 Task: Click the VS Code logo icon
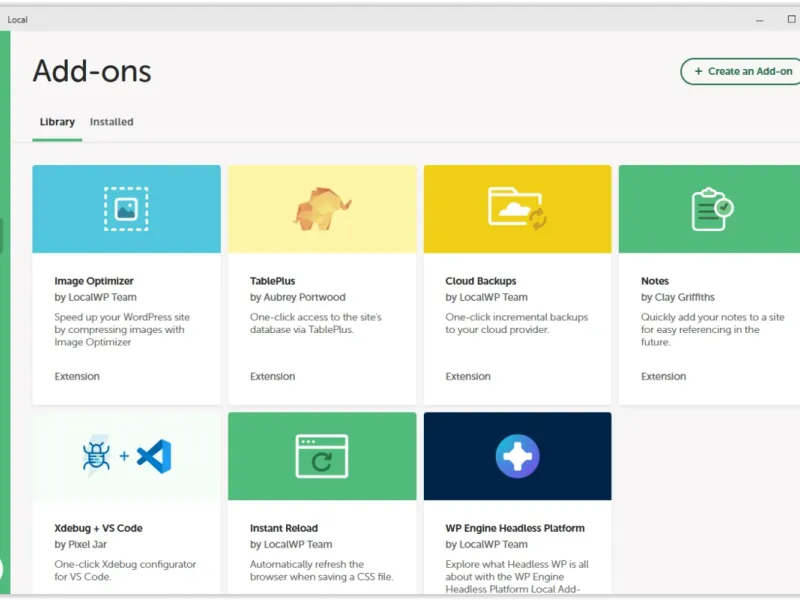(x=154, y=456)
